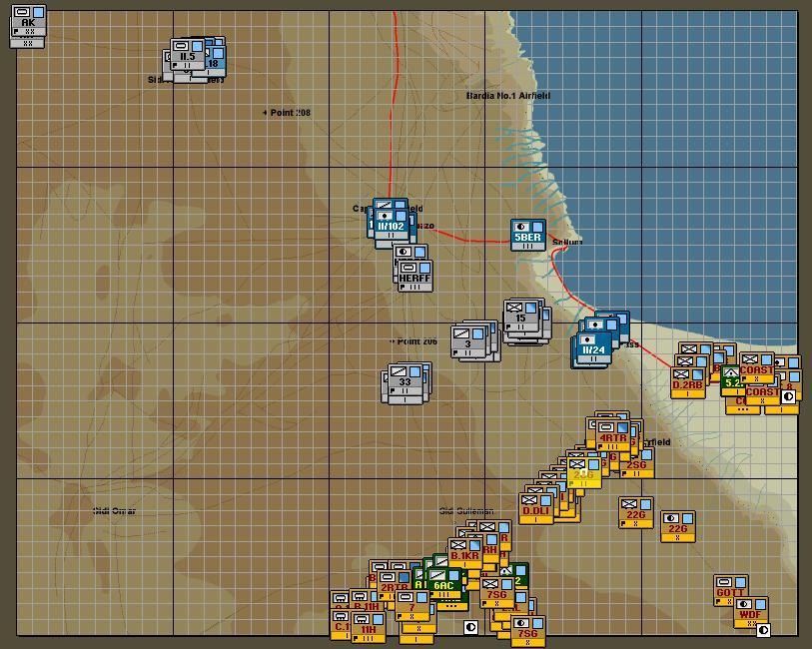The height and width of the screenshot is (649, 812).
Task: Select the HERFF armor unit counter
Action: point(414,276)
